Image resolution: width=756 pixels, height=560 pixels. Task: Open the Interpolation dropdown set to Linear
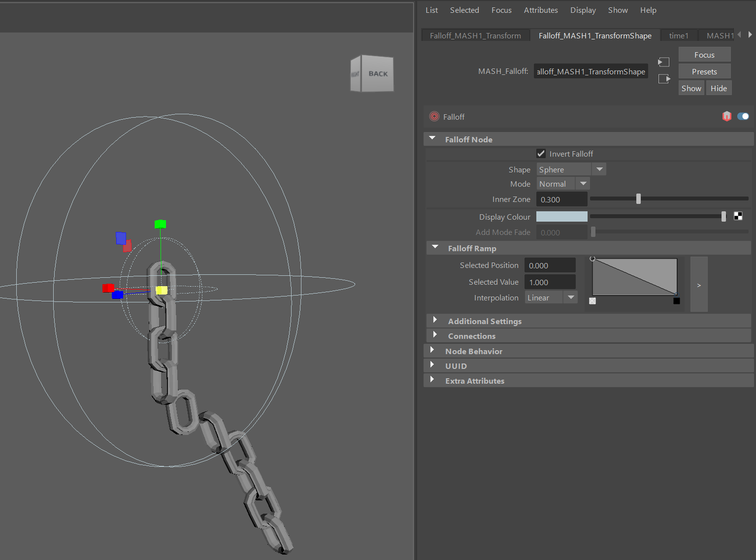pos(551,297)
